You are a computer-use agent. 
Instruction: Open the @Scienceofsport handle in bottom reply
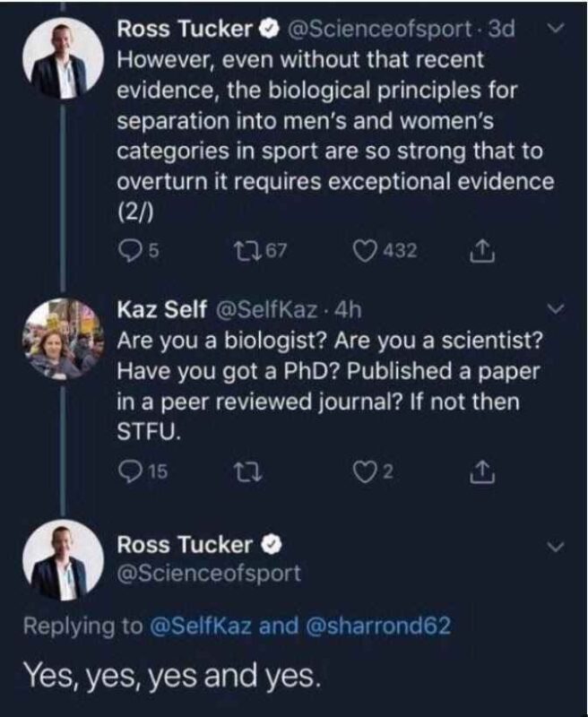click(209, 573)
